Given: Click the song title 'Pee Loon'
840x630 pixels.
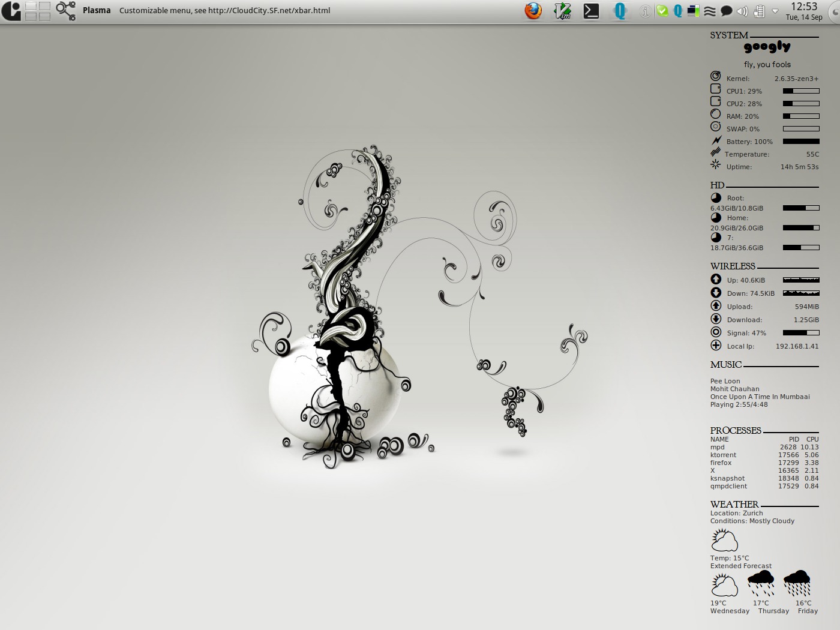Looking at the screenshot, I should [x=725, y=381].
